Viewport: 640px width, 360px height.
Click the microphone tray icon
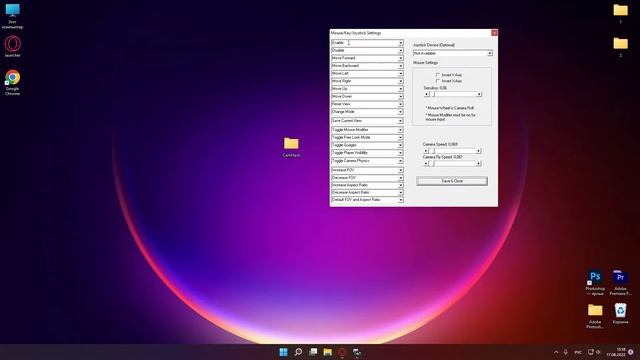[566, 352]
